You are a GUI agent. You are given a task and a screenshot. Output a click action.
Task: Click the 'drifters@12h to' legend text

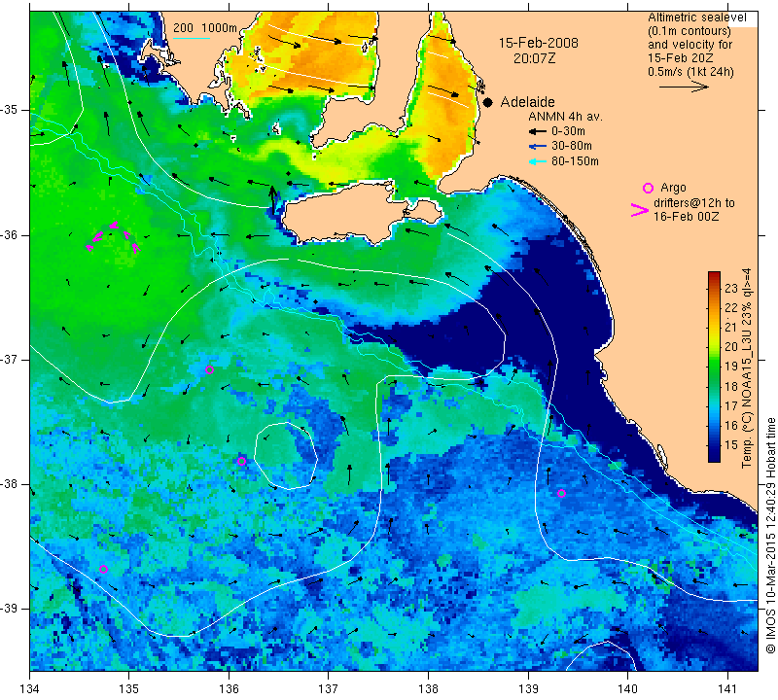[694, 203]
